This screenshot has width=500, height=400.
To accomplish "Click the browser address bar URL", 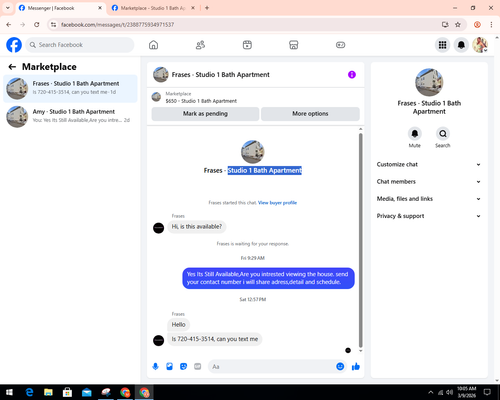I will (x=117, y=25).
